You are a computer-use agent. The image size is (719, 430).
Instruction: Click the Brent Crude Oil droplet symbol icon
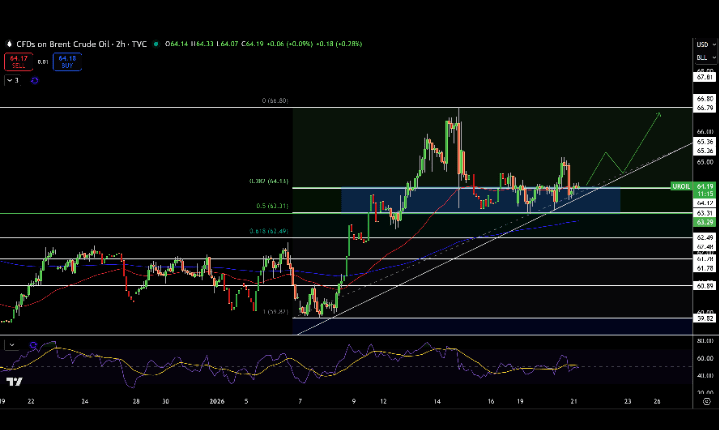tap(8, 43)
